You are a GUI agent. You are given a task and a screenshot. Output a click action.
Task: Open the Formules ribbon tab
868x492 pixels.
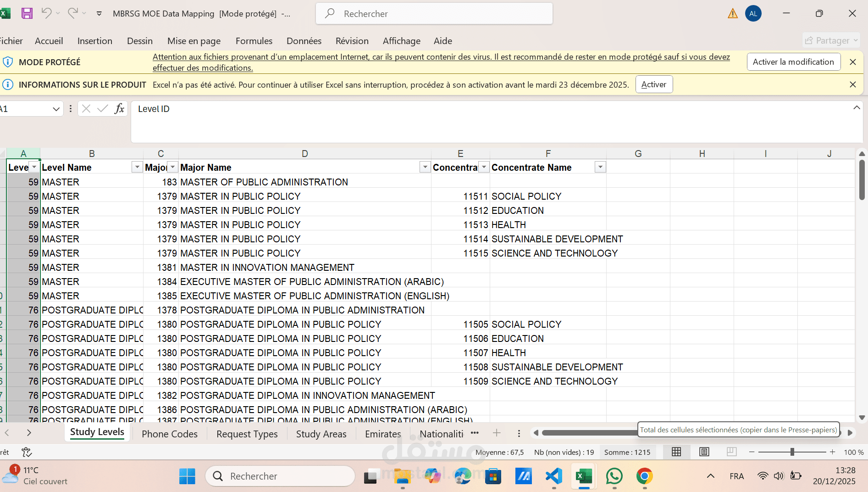pos(254,41)
